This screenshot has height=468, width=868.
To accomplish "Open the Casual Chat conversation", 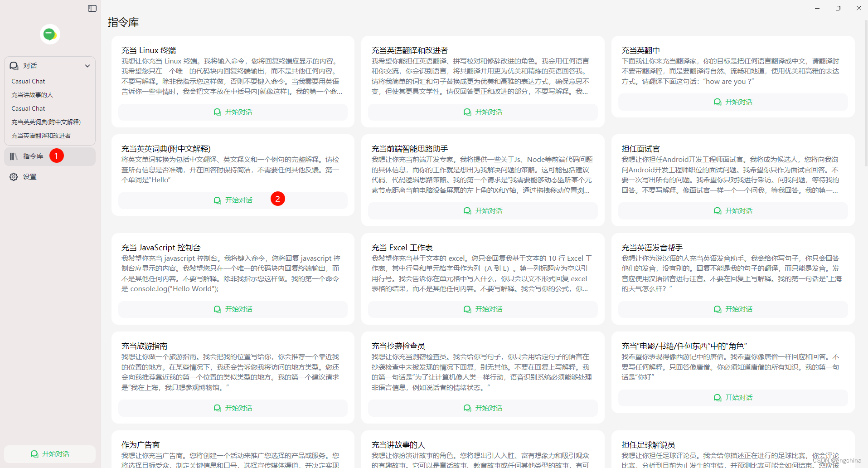I will (x=28, y=81).
